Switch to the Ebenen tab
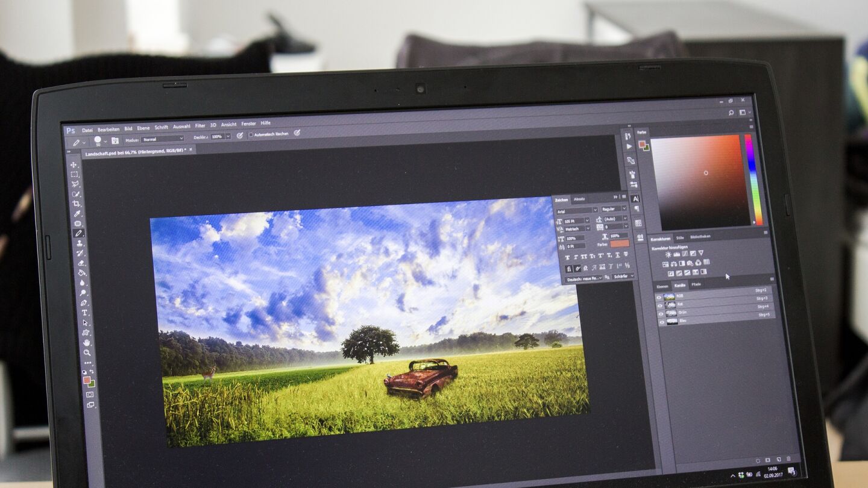 662,286
